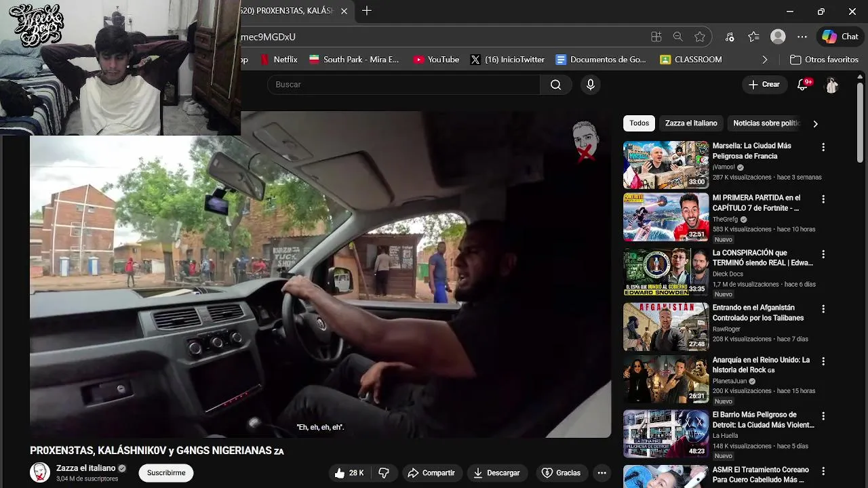Image resolution: width=868 pixels, height=488 pixels.
Task: Open options for La CONSPIRACIÓN video
Action: (823, 254)
